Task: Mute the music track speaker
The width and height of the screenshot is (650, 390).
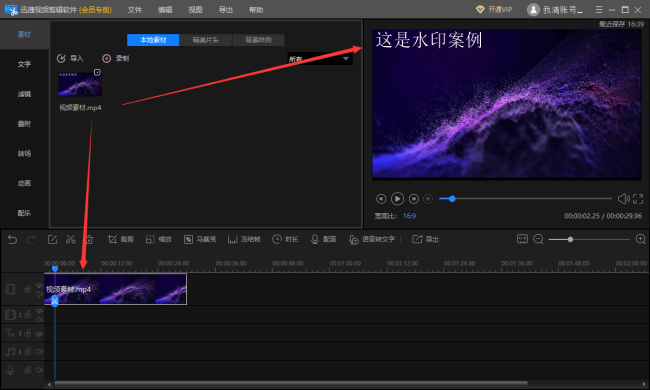Action: click(x=39, y=351)
